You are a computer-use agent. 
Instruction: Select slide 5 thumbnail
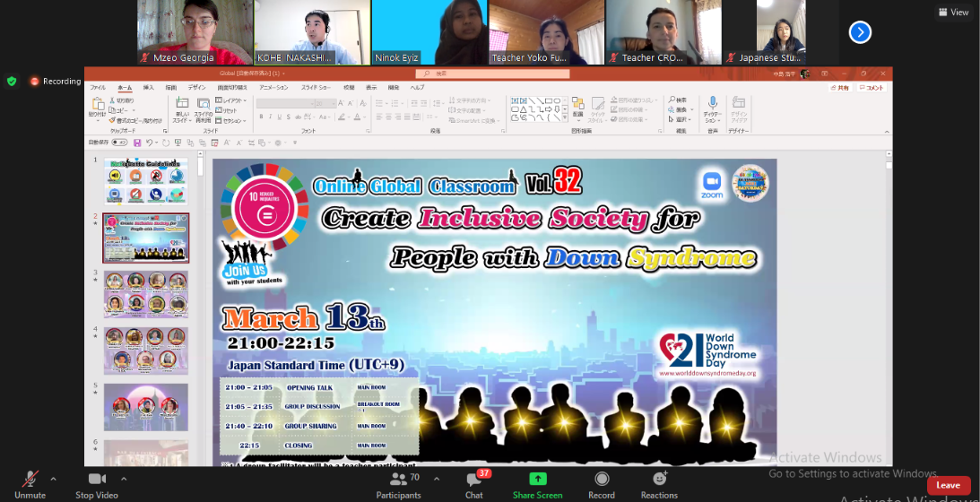(145, 407)
